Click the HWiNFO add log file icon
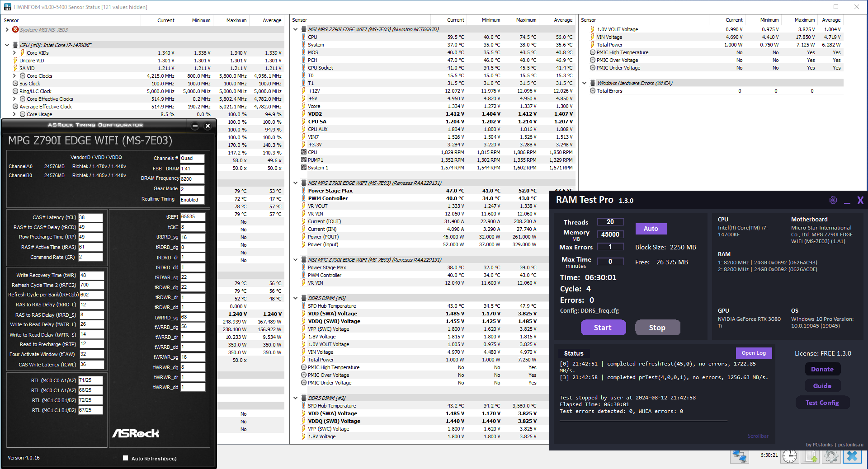Image resolution: width=868 pixels, height=469 pixels. point(810,456)
